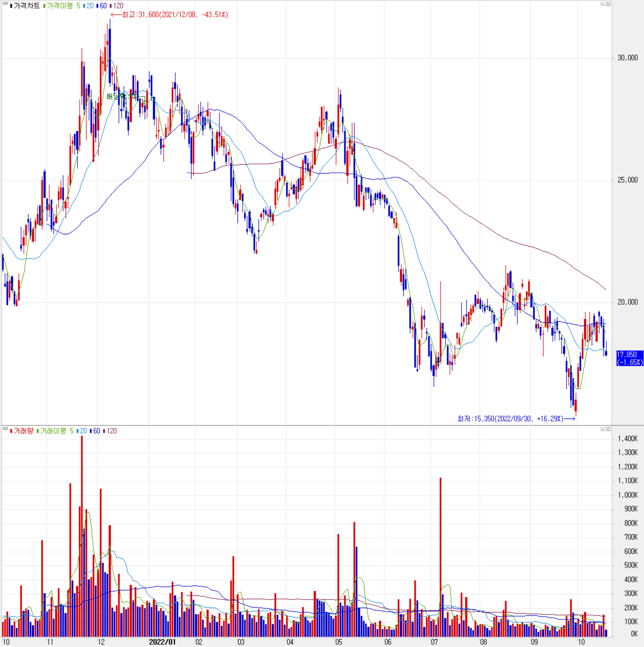The image size is (644, 647).
Task: Click the 30,000 price axis label
Action: coord(627,58)
